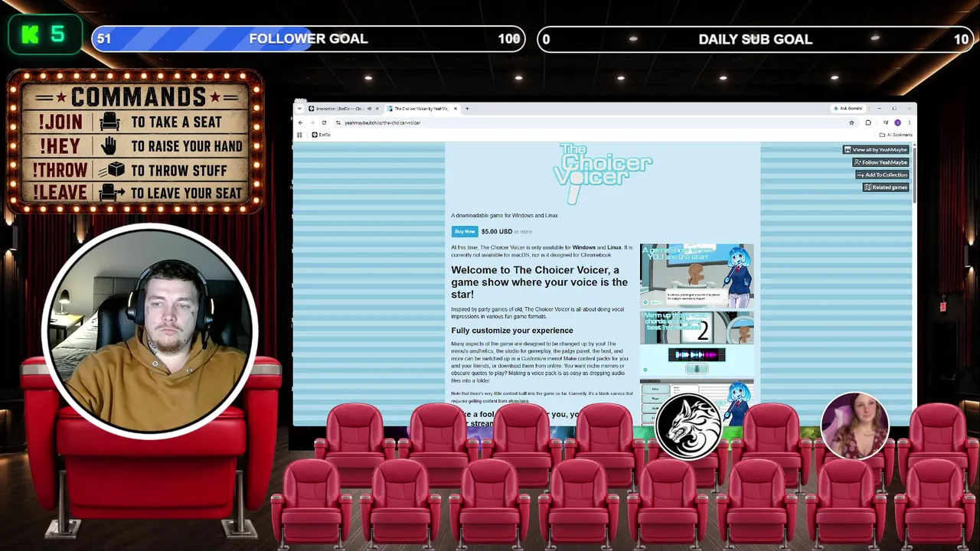Reload the itch.io page
Screen dimensions: 980x551
324,122
